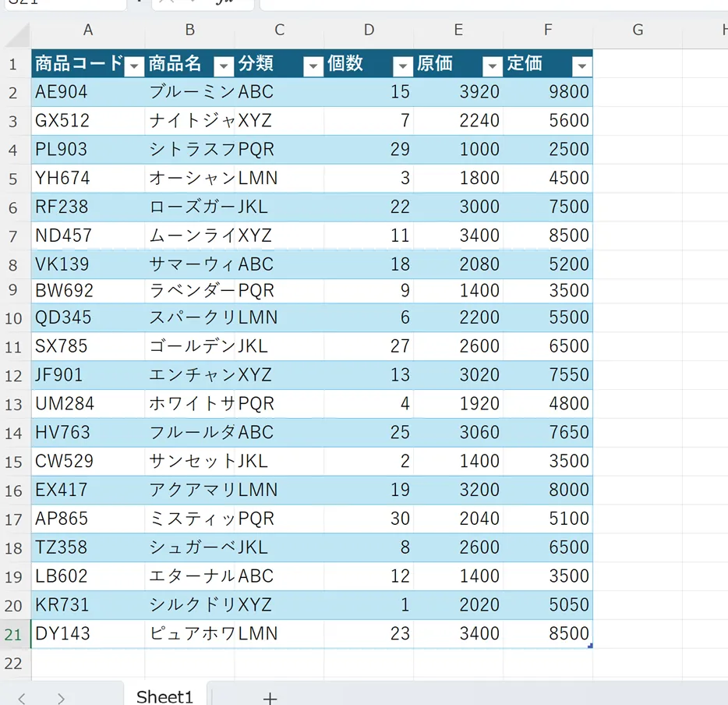
Task: Click the 原価 filter arrow button
Action: [x=492, y=66]
